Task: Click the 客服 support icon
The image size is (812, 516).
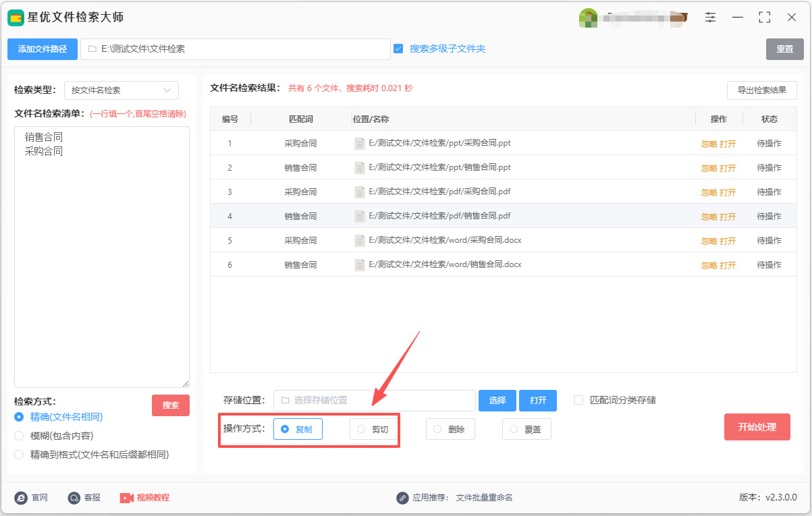Action: point(74,498)
